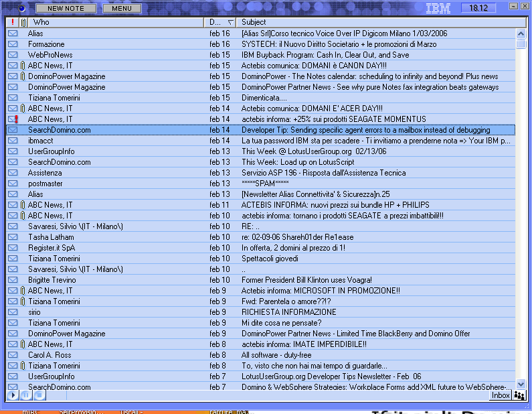Click paperclip on ACTEBIS INFORMA HP + PHILIPS message
Viewport: 532px width, 414px height.
[x=23, y=205]
